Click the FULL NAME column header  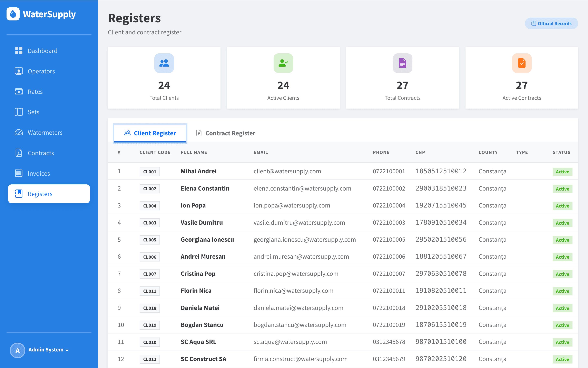[194, 152]
